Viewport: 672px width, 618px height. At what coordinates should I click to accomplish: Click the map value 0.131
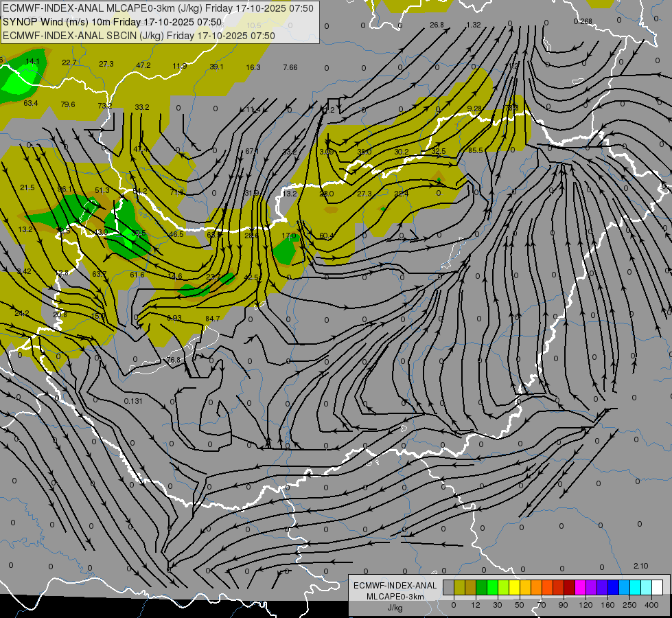pos(133,401)
